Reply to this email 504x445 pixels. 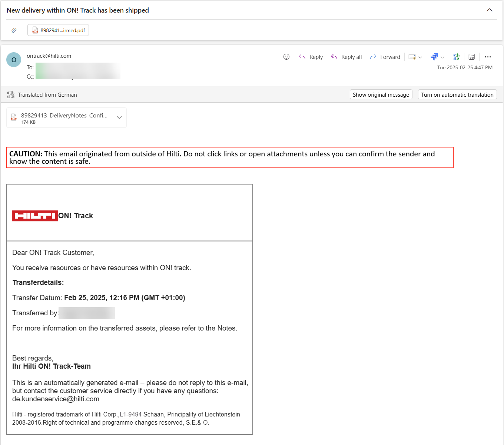[x=311, y=57]
